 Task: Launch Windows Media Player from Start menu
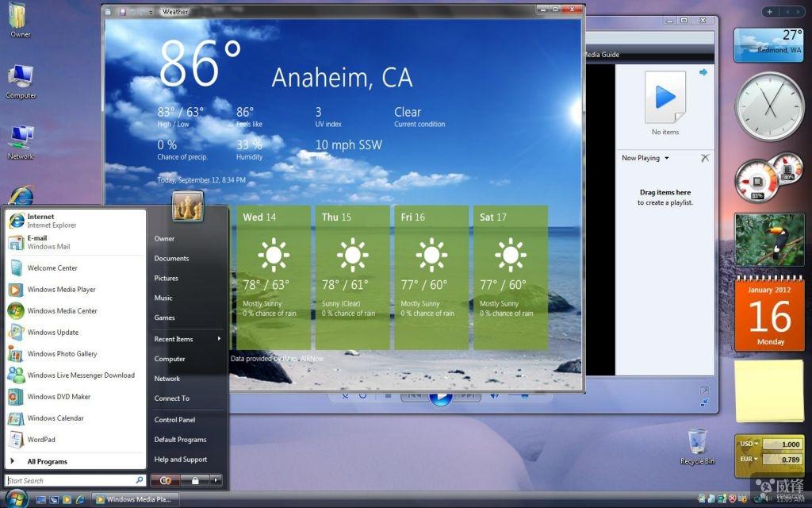point(75,289)
